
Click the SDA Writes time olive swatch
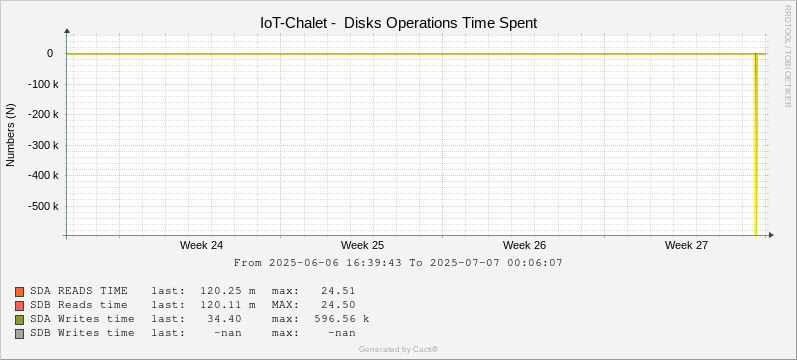[20, 320]
